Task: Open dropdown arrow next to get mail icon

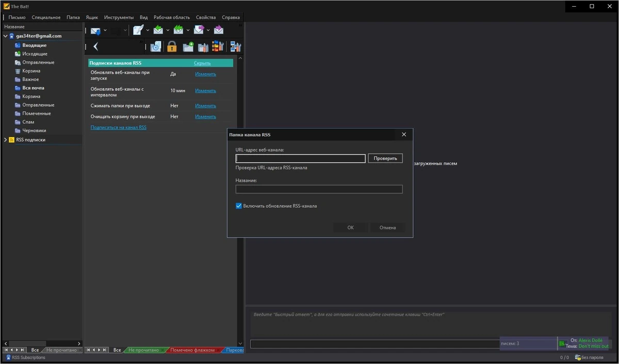Action: (105, 30)
